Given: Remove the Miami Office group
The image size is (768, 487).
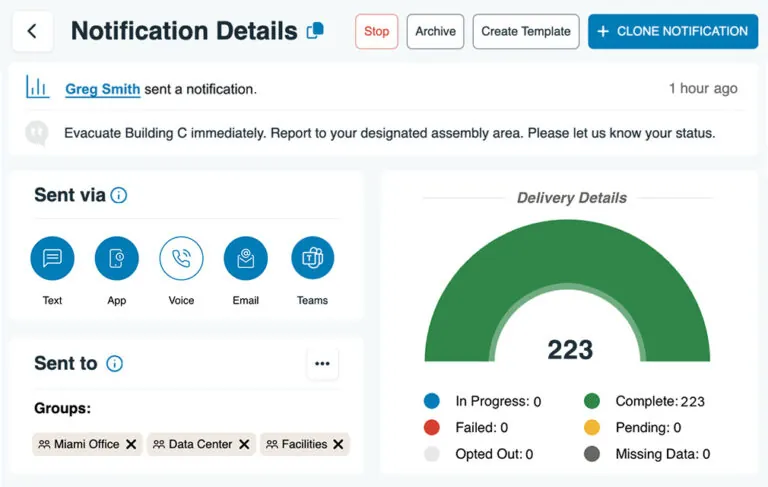Looking at the screenshot, I should pyautogui.click(x=131, y=444).
